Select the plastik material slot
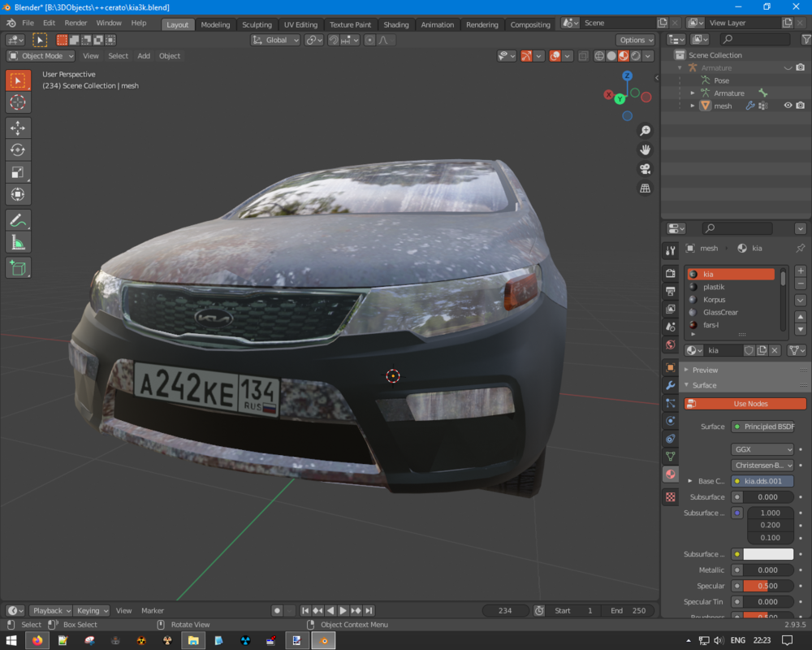812x650 pixels. (x=714, y=287)
